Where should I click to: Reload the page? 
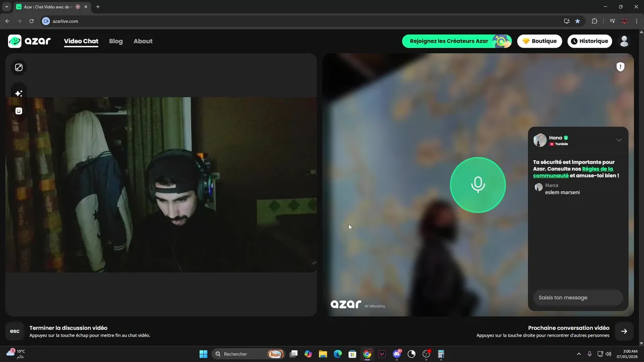[31, 21]
